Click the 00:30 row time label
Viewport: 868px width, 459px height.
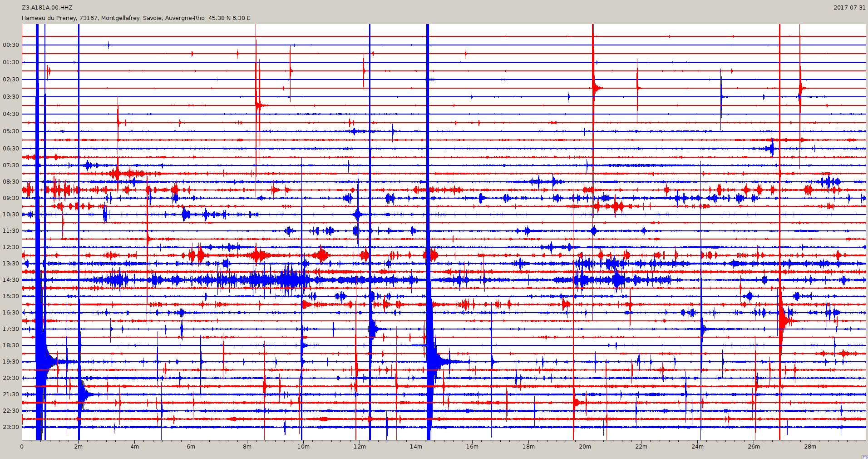pos(11,45)
